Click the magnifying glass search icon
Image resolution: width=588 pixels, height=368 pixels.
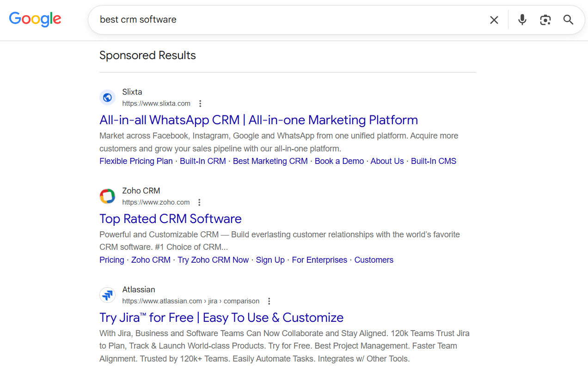(x=568, y=20)
